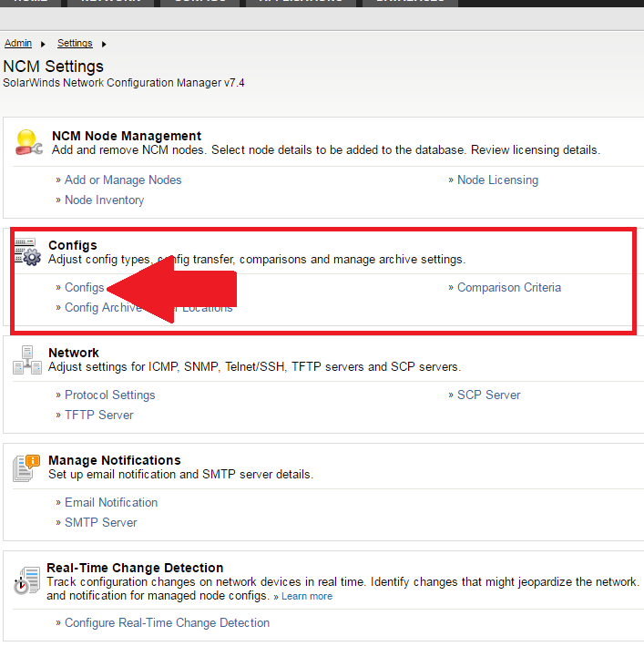Click the Network section heading
This screenshot has height=667, width=644.
coord(74,353)
